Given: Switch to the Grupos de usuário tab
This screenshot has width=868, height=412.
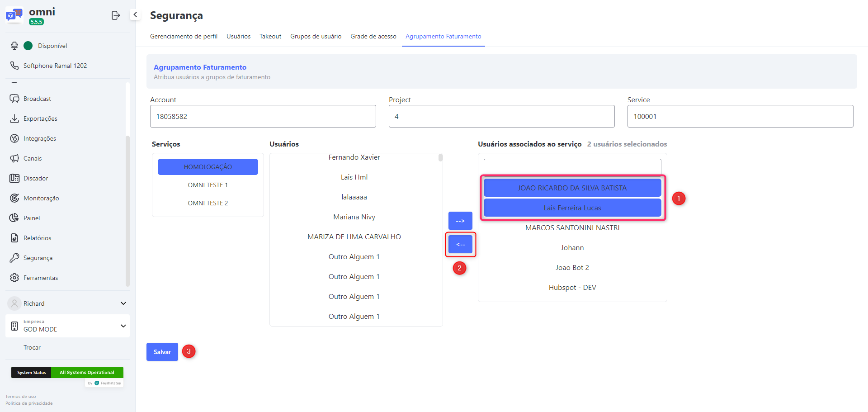Looking at the screenshot, I should pyautogui.click(x=316, y=36).
